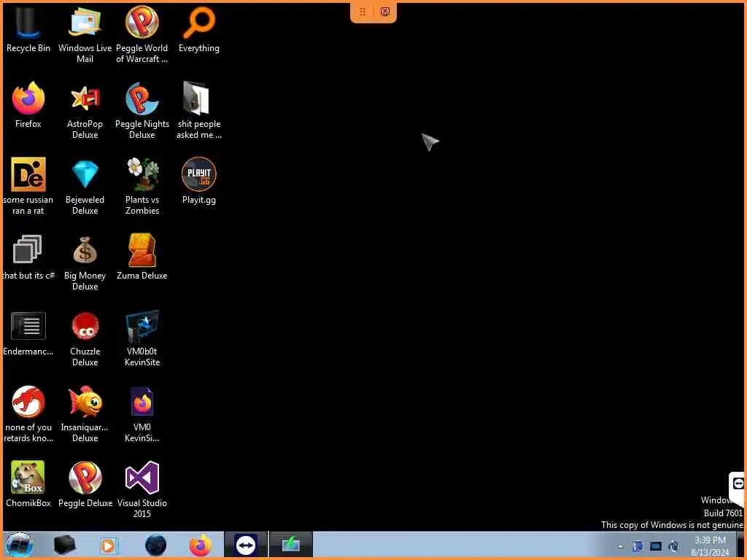Open the Windows Start menu orb
The image size is (747, 560).
(x=19, y=545)
